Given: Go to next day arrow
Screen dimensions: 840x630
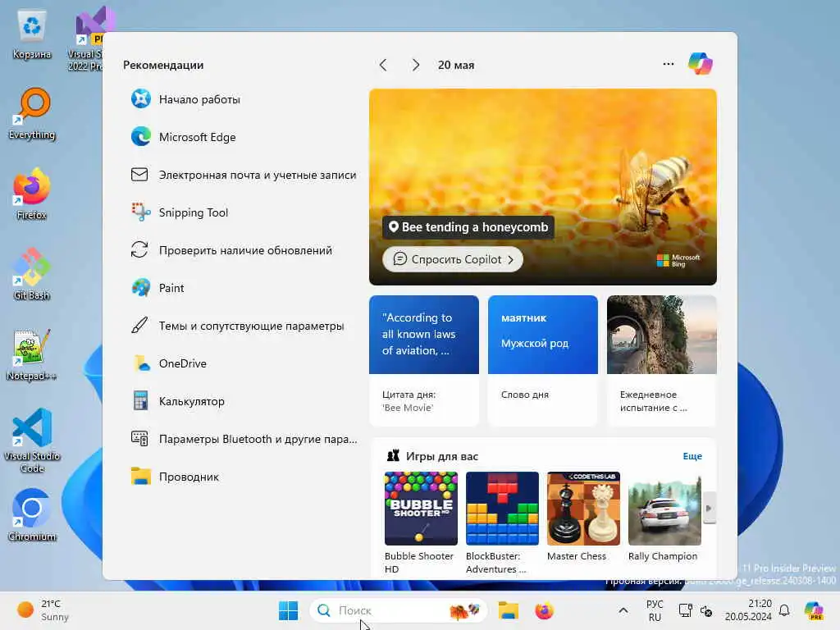Looking at the screenshot, I should click(416, 65).
